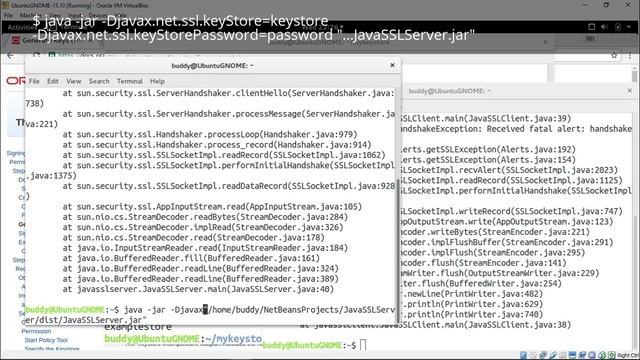640x360 pixels.
Task: Open Help menu in front terminal
Action: tap(157, 81)
